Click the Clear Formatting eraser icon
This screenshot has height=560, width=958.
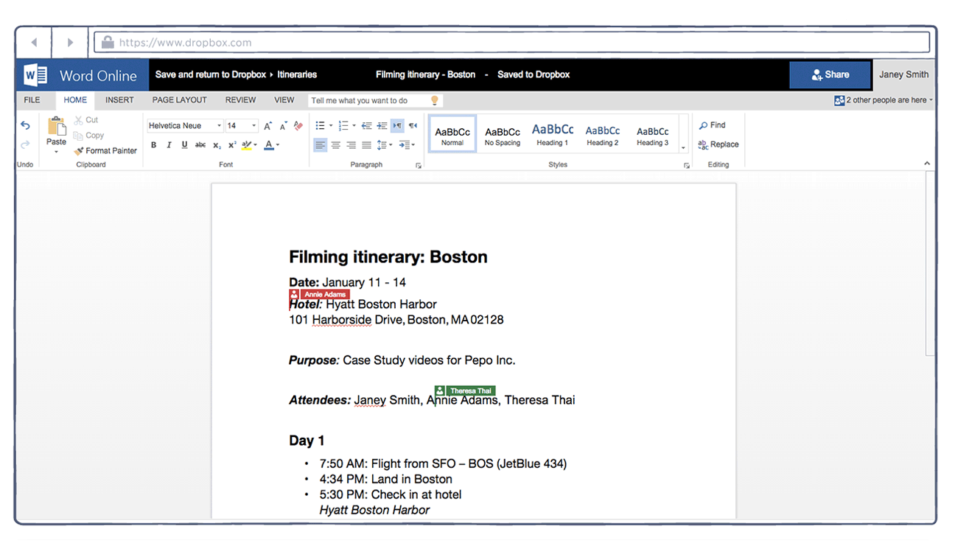(298, 126)
